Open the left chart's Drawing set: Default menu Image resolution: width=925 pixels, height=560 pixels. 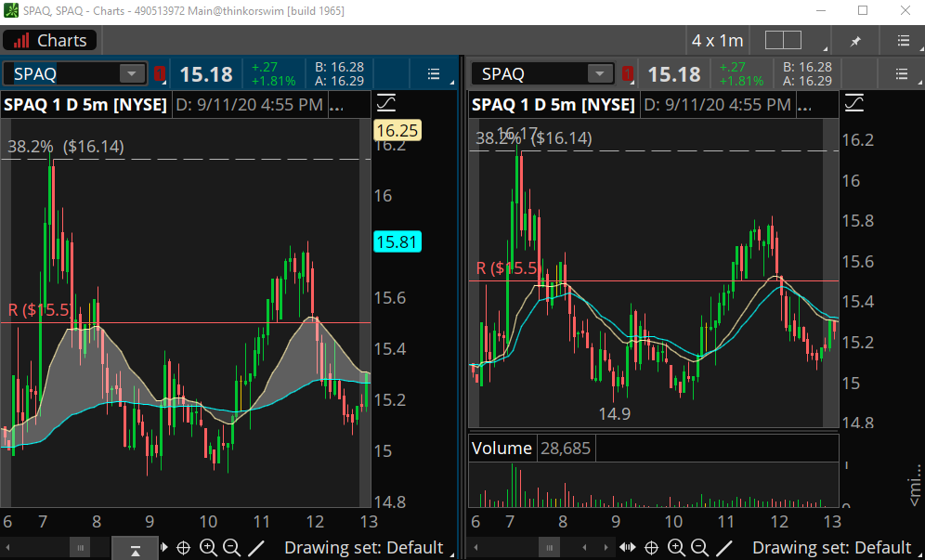point(364,548)
